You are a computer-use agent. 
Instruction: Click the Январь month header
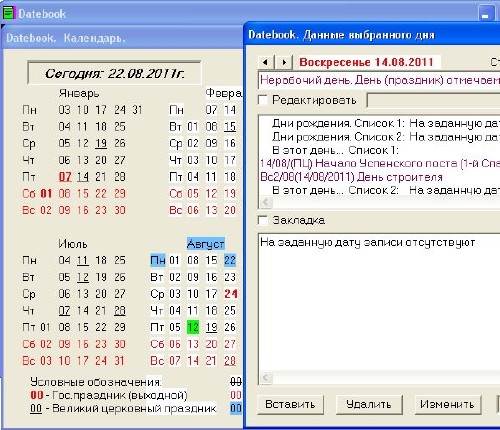tap(79, 93)
